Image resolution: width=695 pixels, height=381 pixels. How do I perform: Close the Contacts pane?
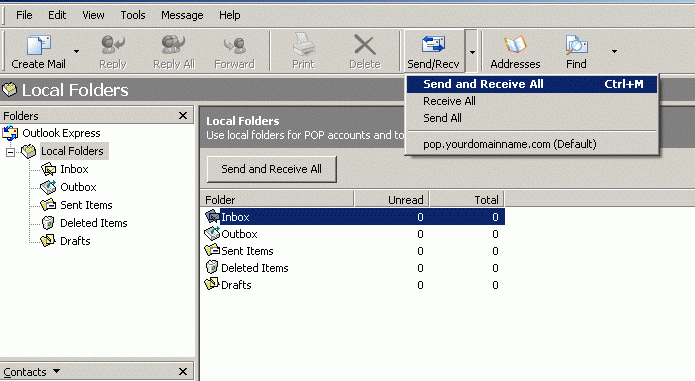(183, 372)
